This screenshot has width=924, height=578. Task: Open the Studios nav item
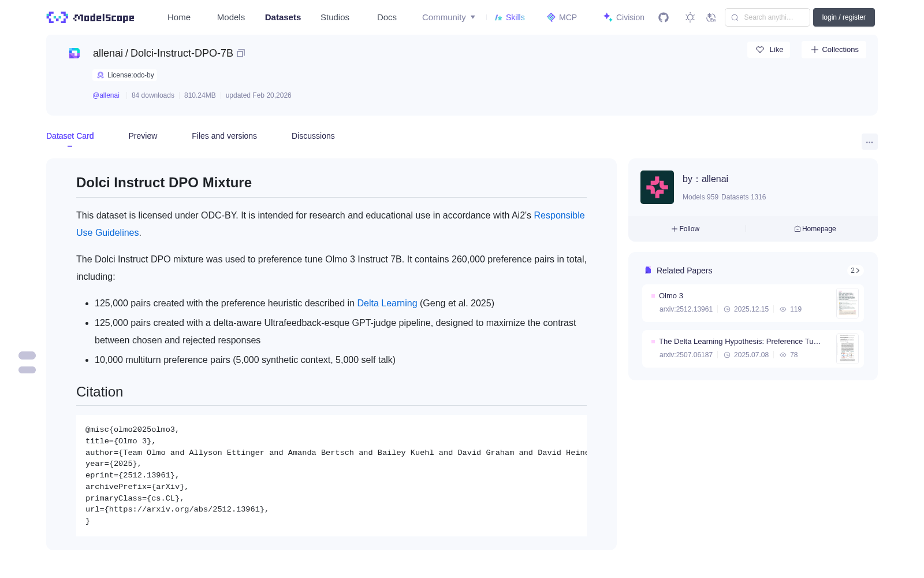[335, 17]
